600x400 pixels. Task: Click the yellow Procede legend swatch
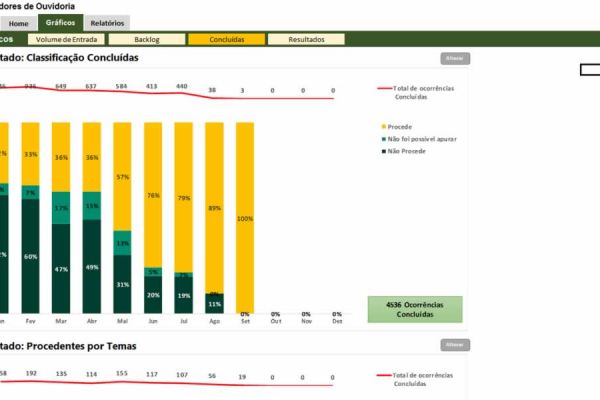pyautogui.click(x=383, y=127)
